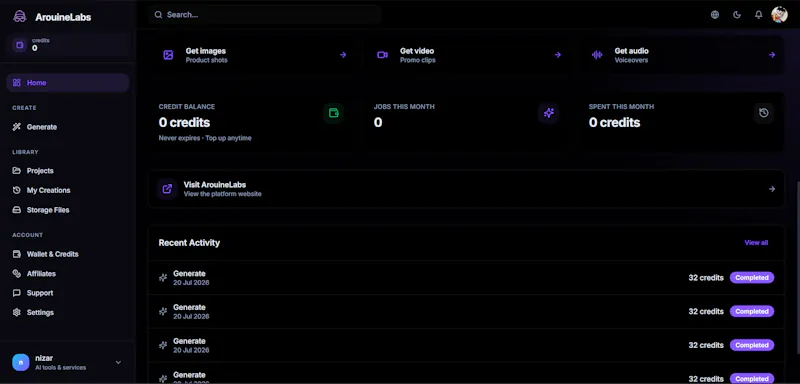Click the page vertical scrollbar
The image size is (800, 384).
797,268
